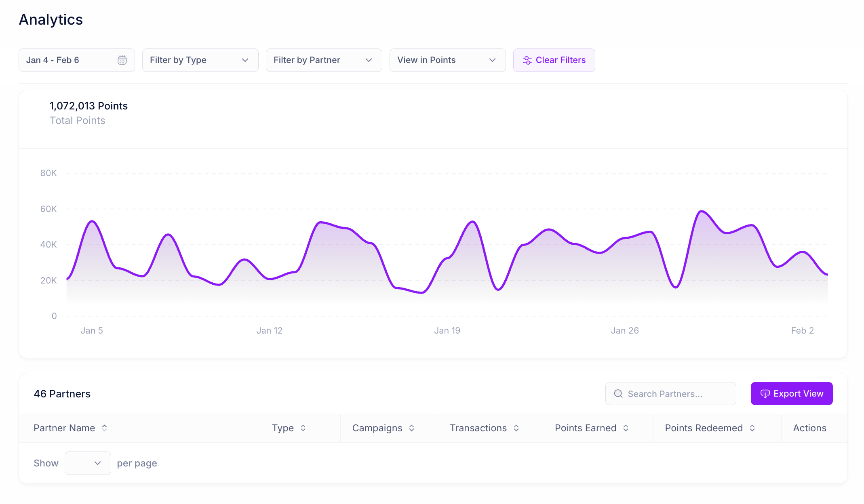Open the Show per page selector
Screen dimensions: 864x504
pyautogui.click(x=88, y=463)
